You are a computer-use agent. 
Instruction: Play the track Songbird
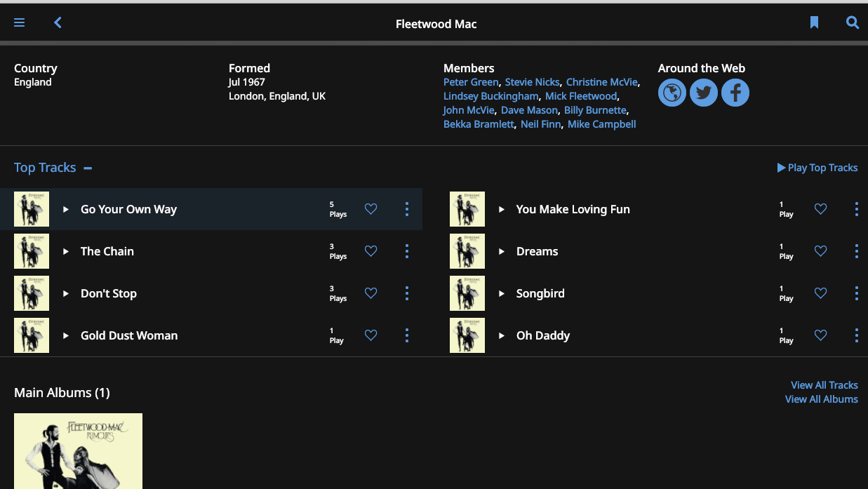tap(502, 293)
